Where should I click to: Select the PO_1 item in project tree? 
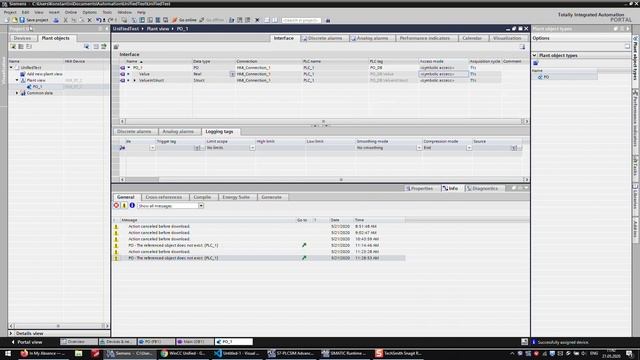click(x=35, y=87)
